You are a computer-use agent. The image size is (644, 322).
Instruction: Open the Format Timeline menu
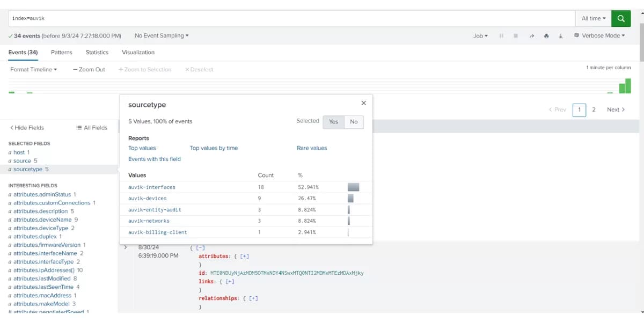click(x=33, y=69)
